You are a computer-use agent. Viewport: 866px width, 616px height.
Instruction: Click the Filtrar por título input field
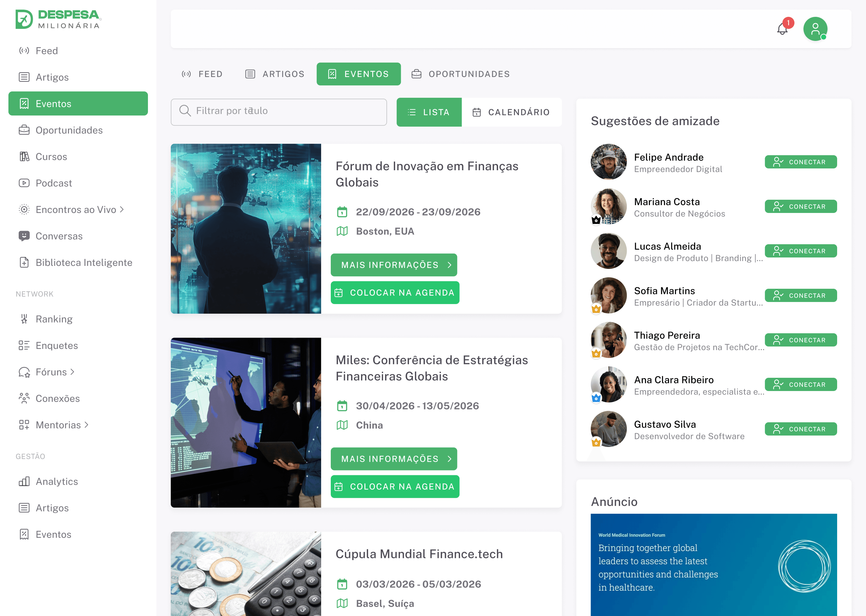(x=279, y=112)
